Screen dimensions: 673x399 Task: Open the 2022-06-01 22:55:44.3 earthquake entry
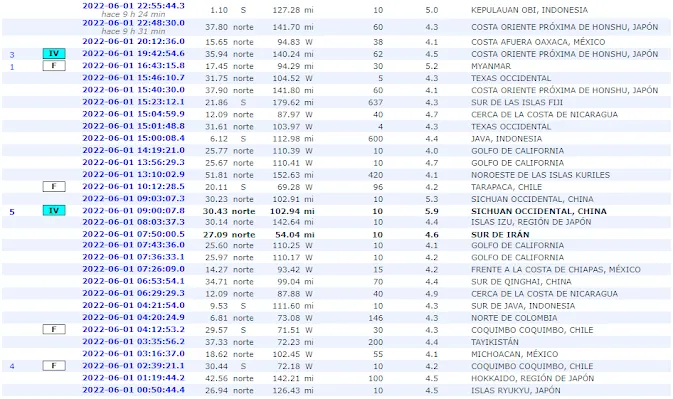(x=133, y=6)
